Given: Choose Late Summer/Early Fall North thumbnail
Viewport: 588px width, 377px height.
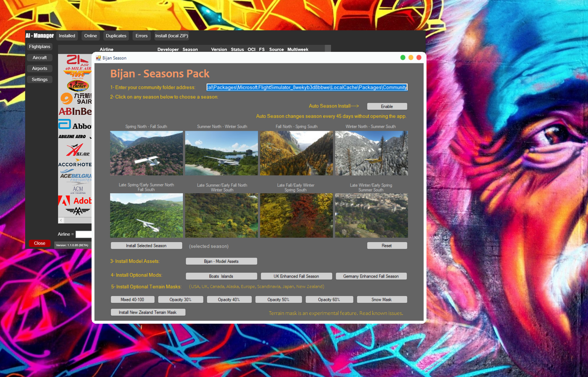Looking at the screenshot, I should (x=221, y=215).
